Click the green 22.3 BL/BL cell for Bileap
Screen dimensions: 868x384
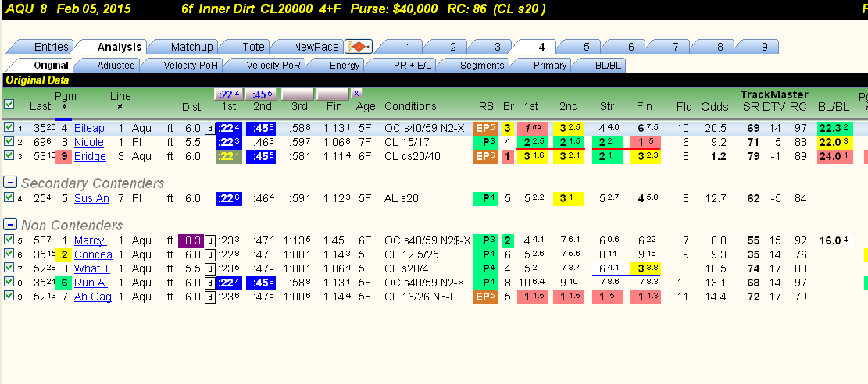(834, 128)
